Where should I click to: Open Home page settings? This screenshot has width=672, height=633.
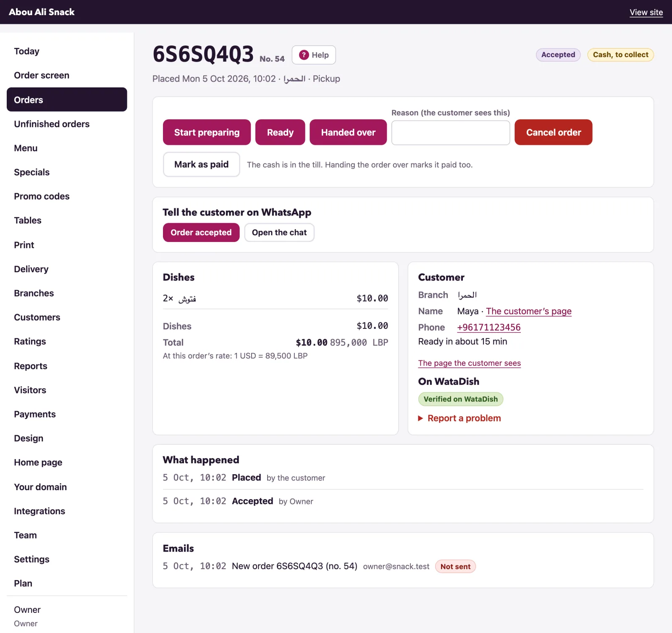coord(67,462)
